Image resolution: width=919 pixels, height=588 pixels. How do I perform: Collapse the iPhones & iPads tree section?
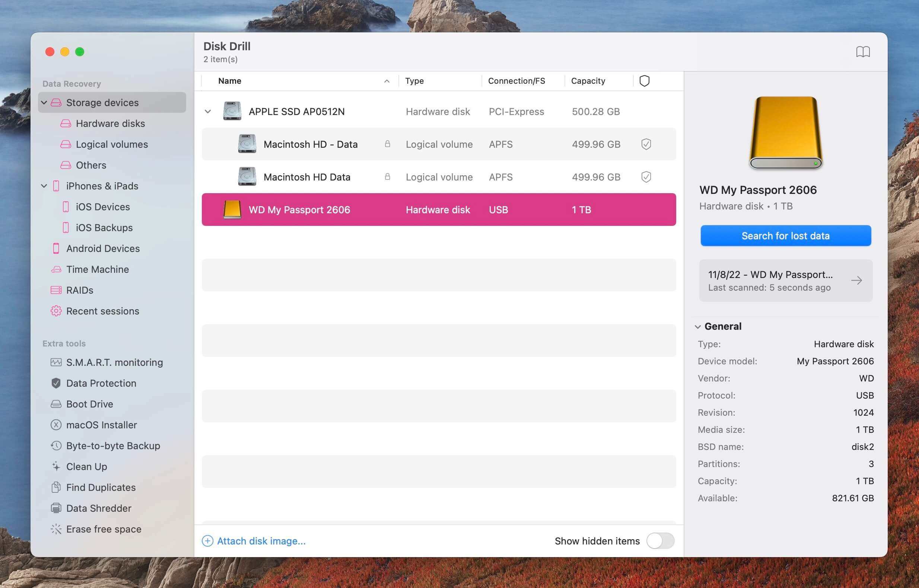coord(44,186)
